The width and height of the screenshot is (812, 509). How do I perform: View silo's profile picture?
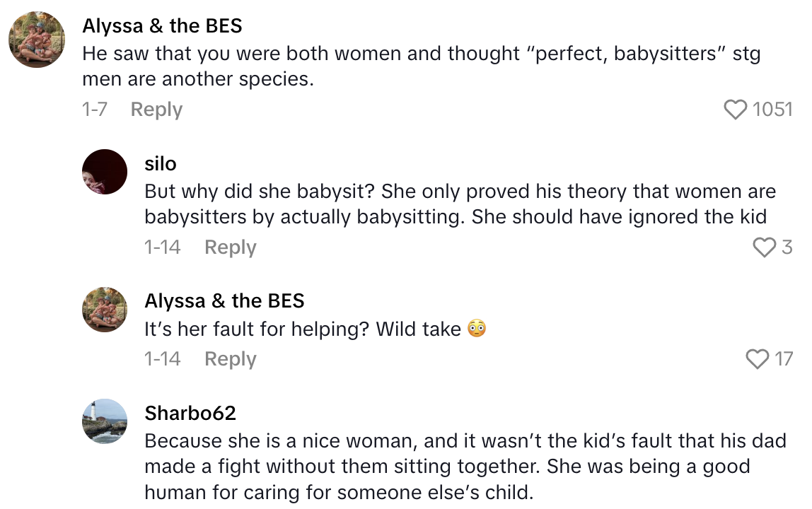tap(105, 171)
